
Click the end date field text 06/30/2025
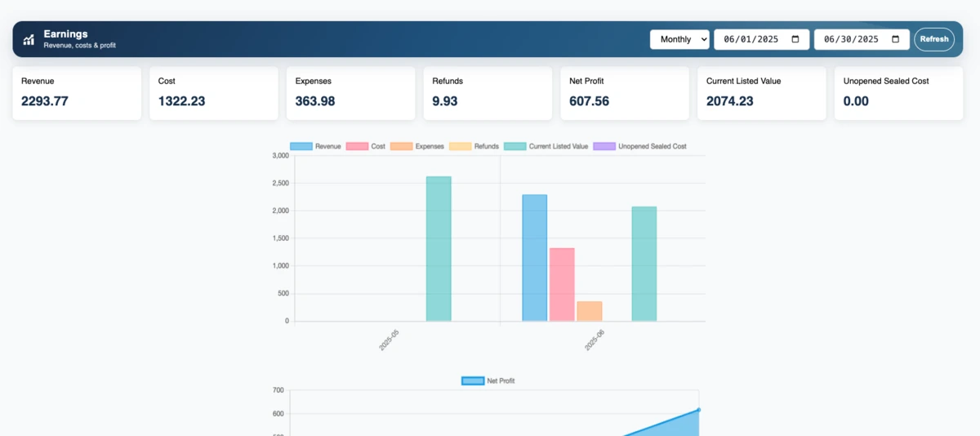851,39
